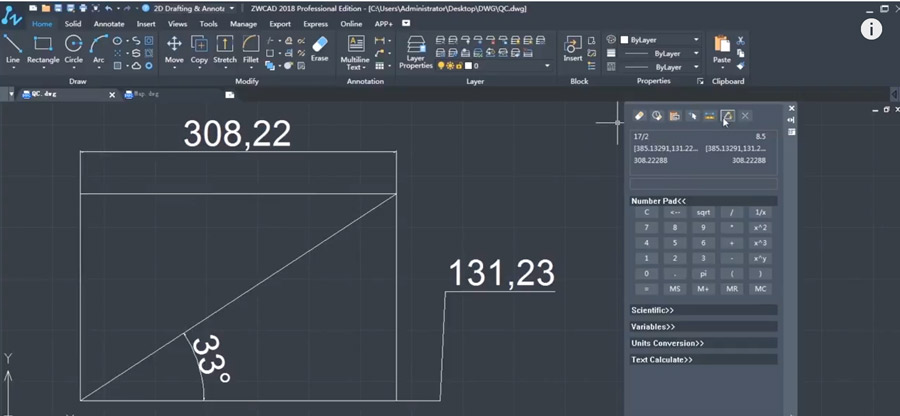Activate the Stretch tool

tap(224, 48)
